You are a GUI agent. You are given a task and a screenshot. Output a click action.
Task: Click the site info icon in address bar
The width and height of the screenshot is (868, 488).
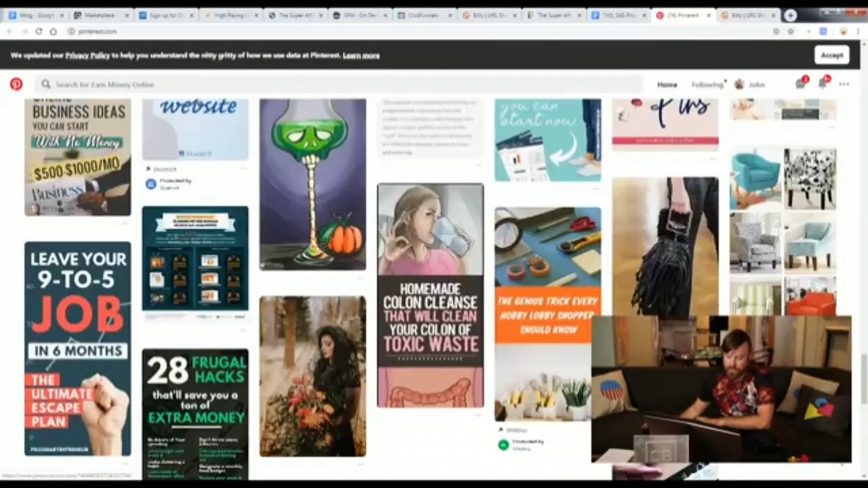pyautogui.click(x=71, y=31)
